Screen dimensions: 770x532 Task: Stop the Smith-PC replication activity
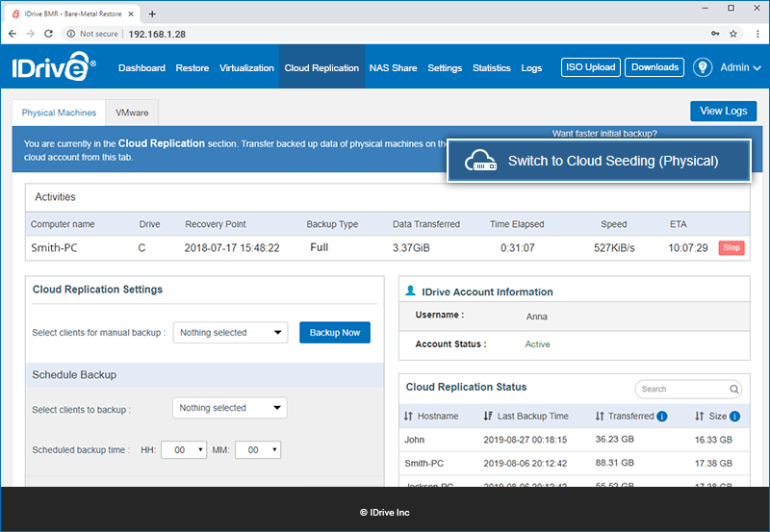(x=731, y=247)
